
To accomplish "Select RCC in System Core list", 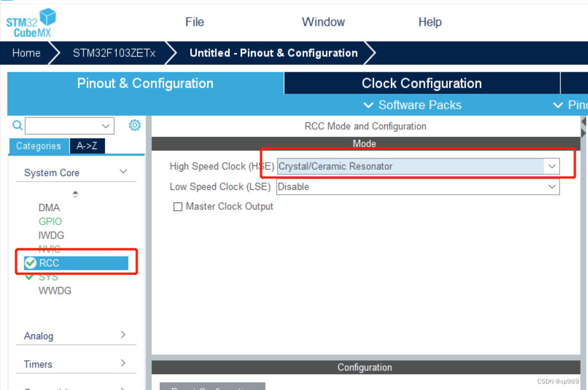I will (76, 263).
